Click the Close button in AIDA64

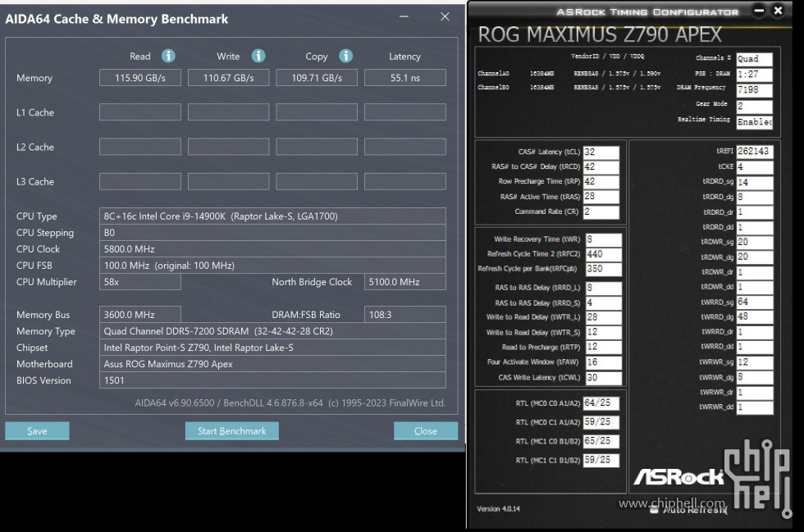(x=426, y=431)
